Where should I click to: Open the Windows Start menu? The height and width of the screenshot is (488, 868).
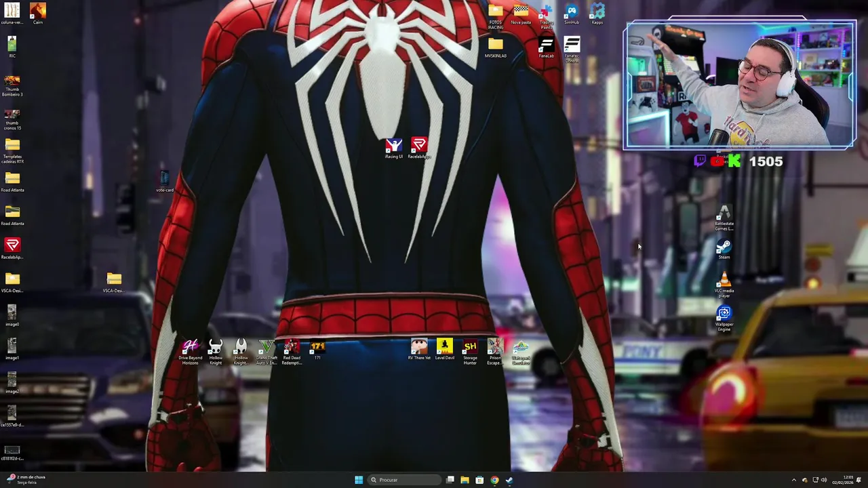359,480
